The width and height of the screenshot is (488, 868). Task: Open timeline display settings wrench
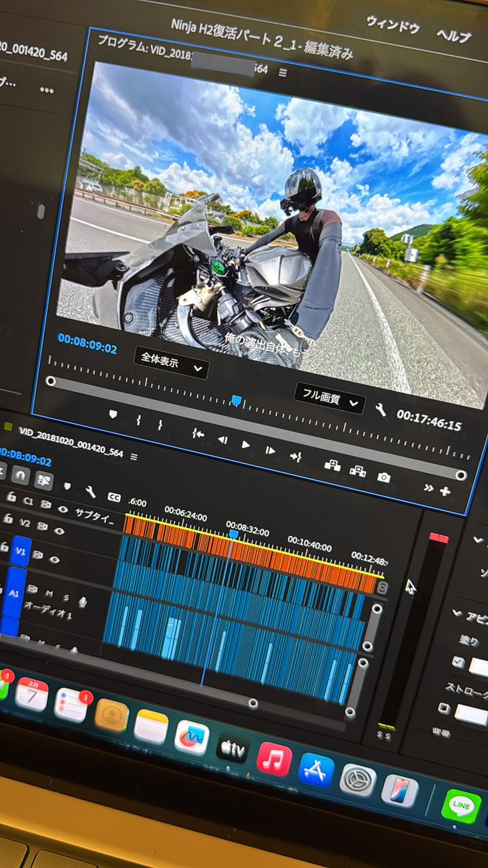[x=90, y=492]
